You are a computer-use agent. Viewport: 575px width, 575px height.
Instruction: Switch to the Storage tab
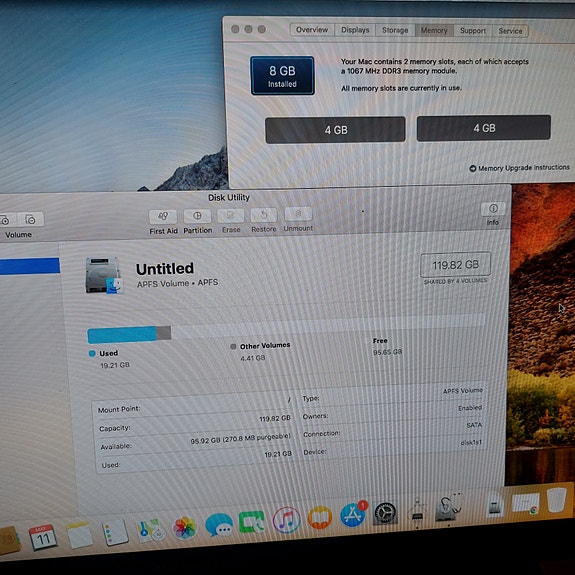(395, 30)
